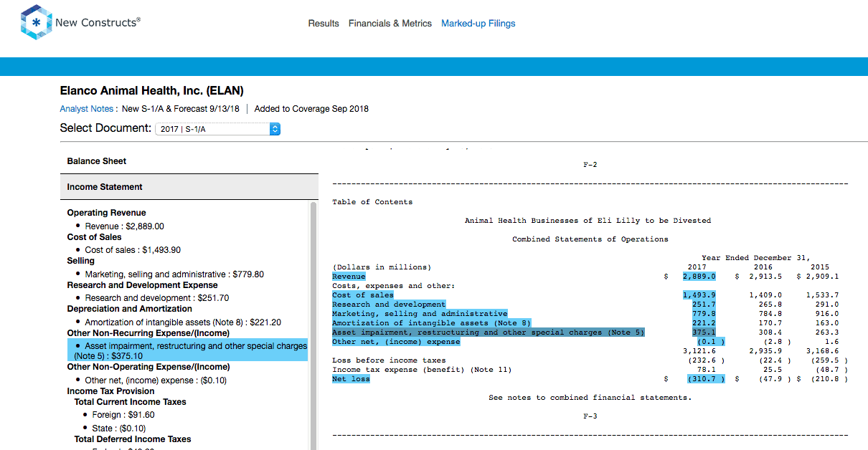
Task: Click 'Table of Contents' in the filing
Action: click(x=372, y=202)
